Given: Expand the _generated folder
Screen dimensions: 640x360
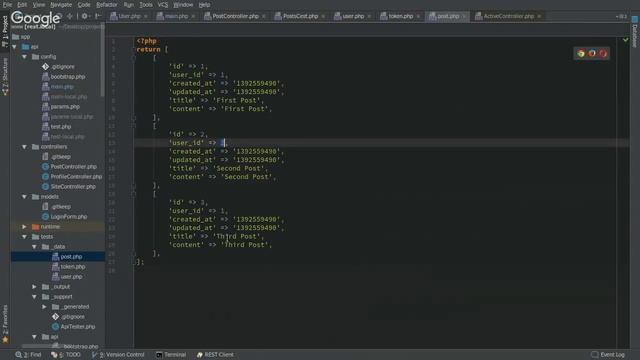Looking at the screenshot, I should pyautogui.click(x=44, y=307).
